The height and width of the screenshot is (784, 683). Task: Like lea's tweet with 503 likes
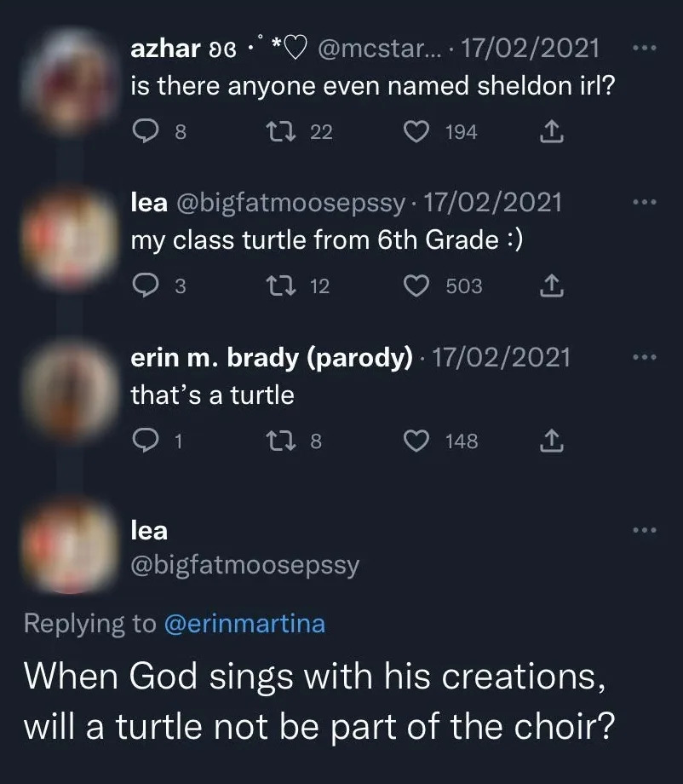pos(416,286)
